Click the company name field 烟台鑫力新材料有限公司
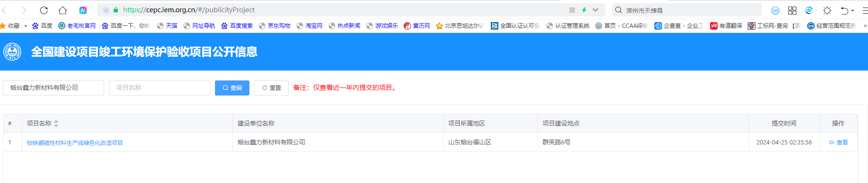 pos(53,88)
